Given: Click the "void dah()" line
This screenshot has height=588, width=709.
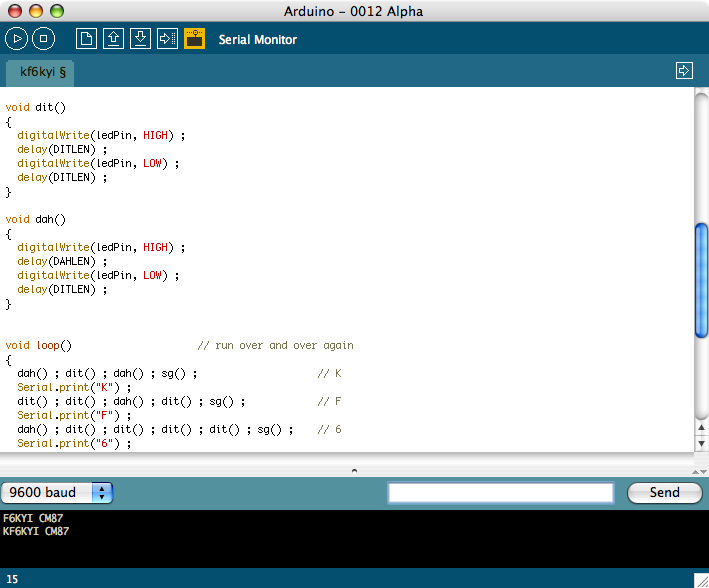Looking at the screenshot, I should click(x=35, y=220).
